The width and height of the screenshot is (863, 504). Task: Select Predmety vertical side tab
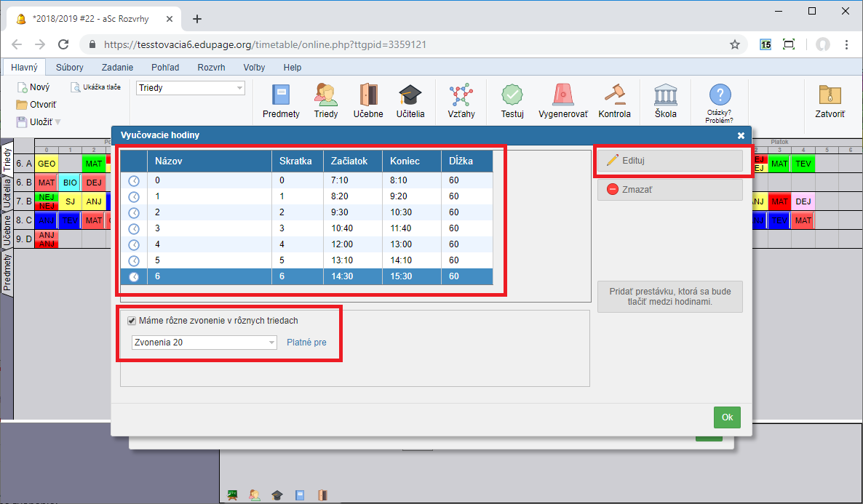7,272
